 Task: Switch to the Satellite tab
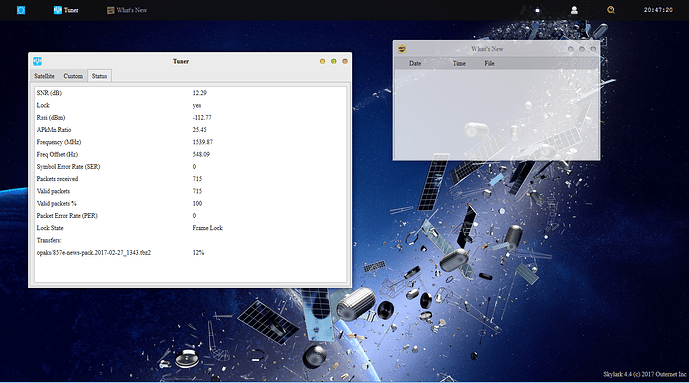[44, 76]
